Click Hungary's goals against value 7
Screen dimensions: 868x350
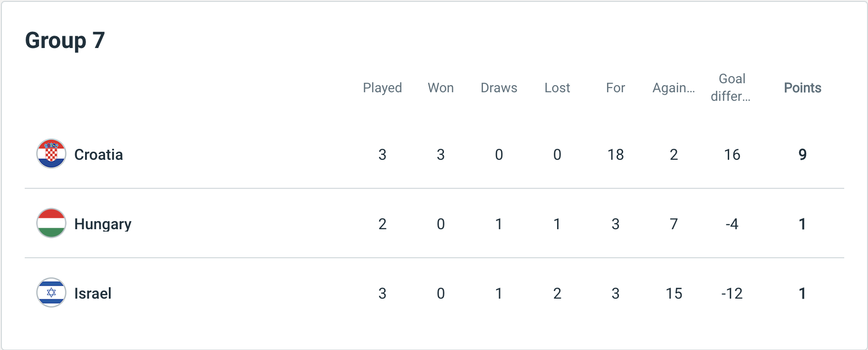[x=674, y=224]
